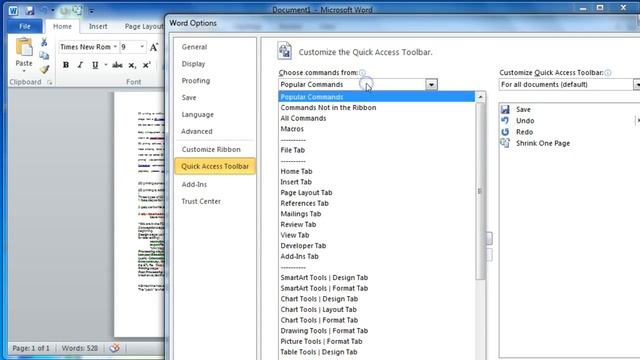Open the font size dropdown
Viewport: 640px width, 360px height.
[142, 47]
